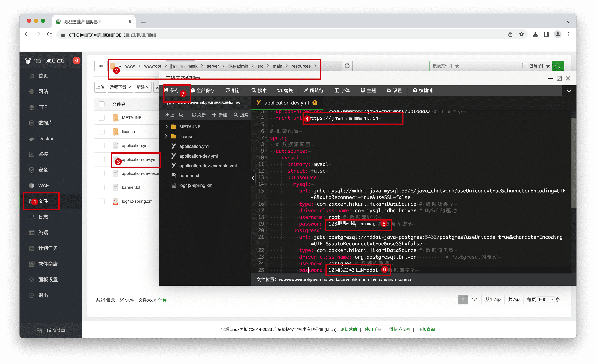Check the META-INF row checkbox
The image size is (596, 364).
[102, 118]
